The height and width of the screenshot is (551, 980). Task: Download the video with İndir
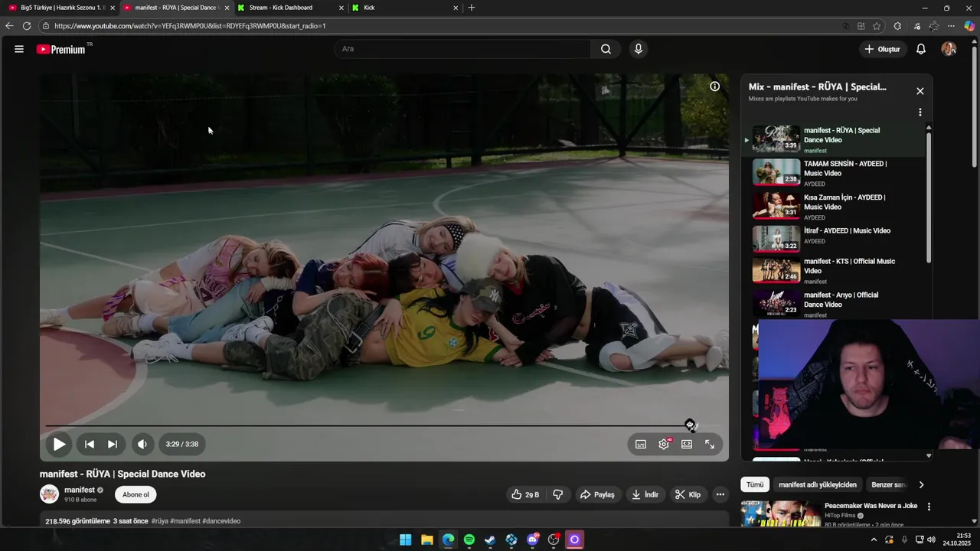(x=645, y=494)
